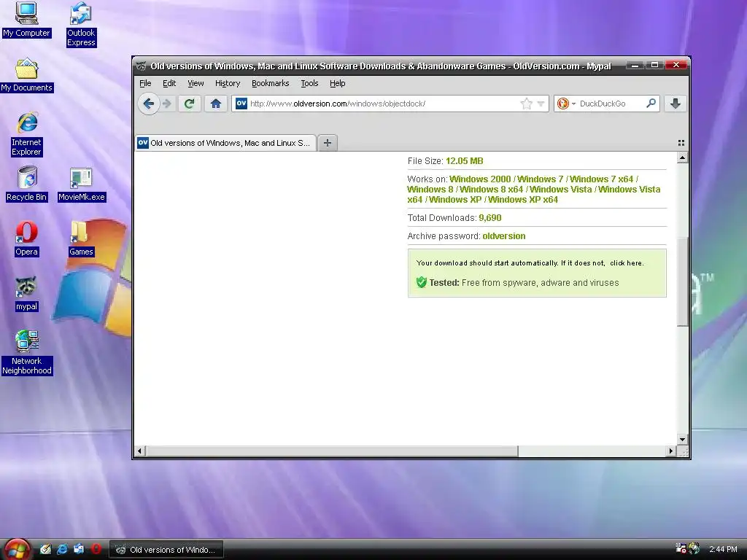The image size is (747, 560).
Task: Click the 2:44 PM taskbar clock
Action: [723, 549]
